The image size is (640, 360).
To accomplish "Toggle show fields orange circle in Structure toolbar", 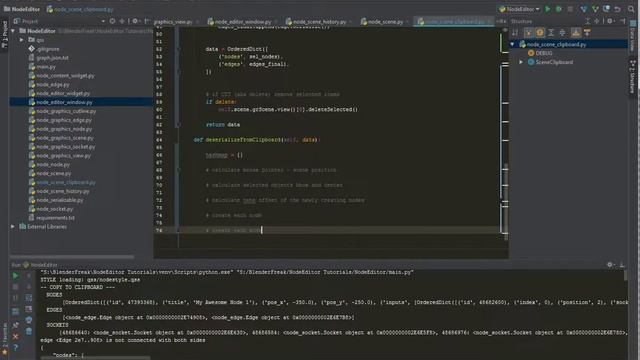I will pyautogui.click(x=540, y=32).
